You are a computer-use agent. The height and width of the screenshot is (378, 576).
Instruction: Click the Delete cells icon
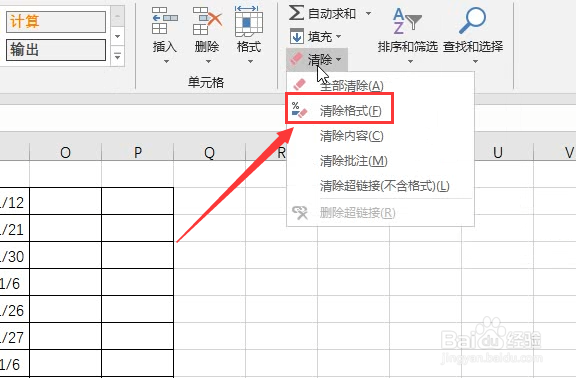[208, 21]
